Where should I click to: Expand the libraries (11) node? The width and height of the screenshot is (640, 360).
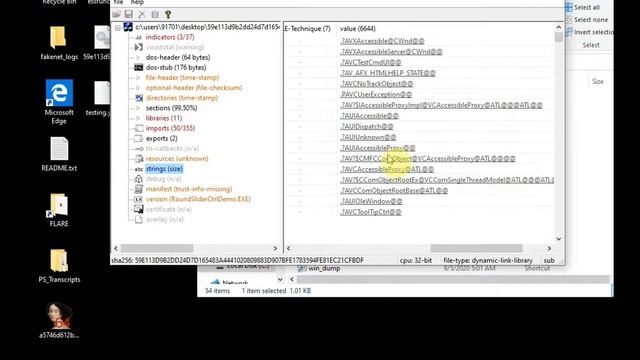coord(138,118)
